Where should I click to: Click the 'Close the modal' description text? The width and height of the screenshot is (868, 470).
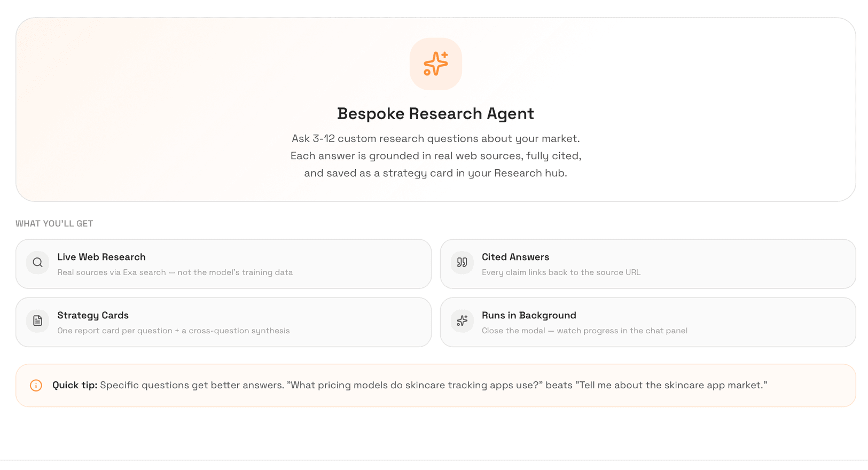584,331
